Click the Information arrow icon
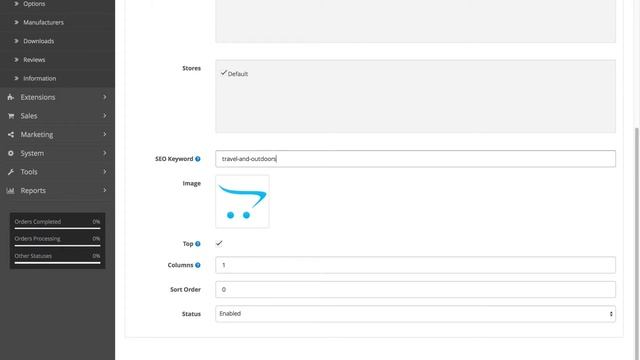 (16, 78)
